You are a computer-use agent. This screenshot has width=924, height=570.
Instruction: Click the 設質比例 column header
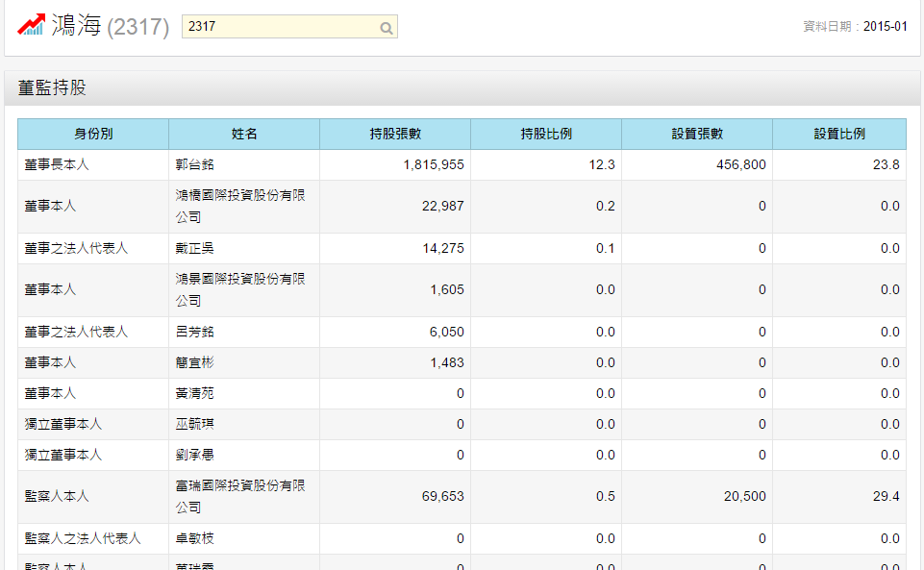coord(839,134)
